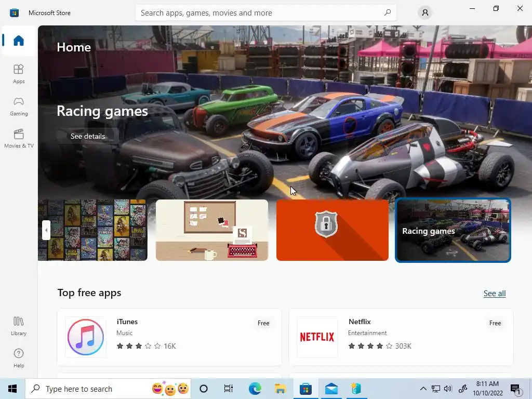Open the notification center icon
Viewport: 532px width, 399px height.
pos(515,390)
